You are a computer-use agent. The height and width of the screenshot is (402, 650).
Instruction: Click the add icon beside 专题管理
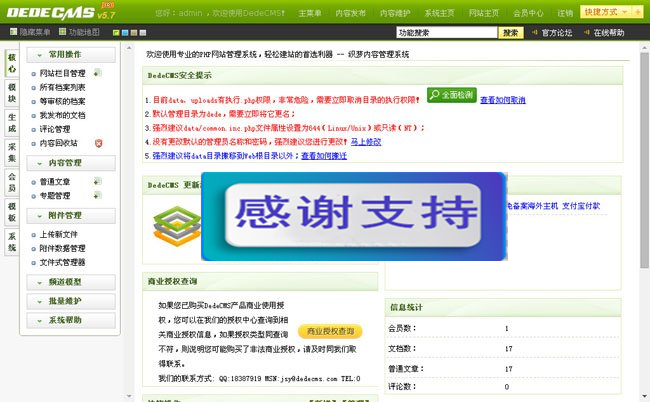[97, 195]
